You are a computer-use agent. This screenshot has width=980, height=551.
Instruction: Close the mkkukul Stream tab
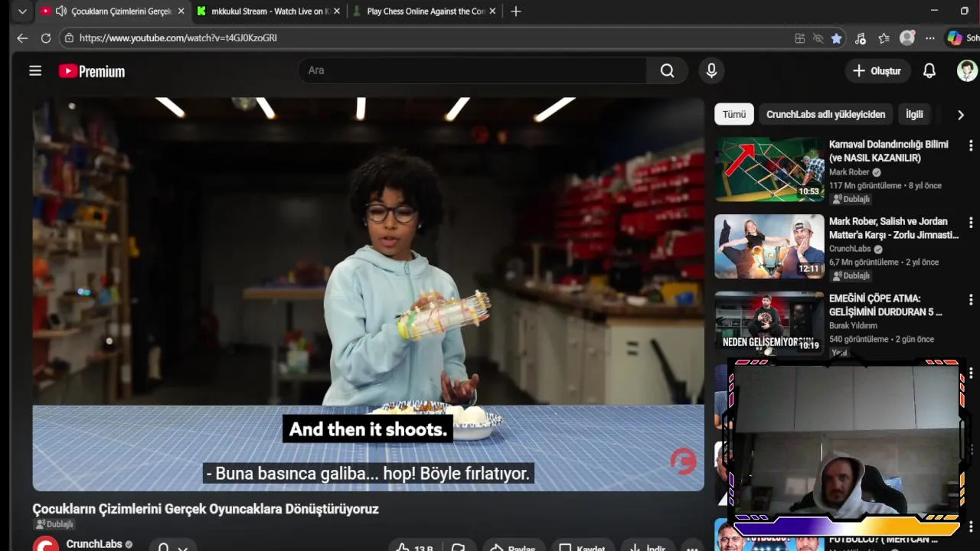tap(337, 11)
